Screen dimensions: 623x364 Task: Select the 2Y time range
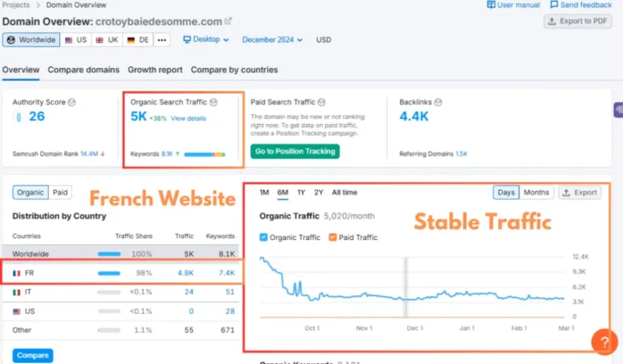click(318, 192)
